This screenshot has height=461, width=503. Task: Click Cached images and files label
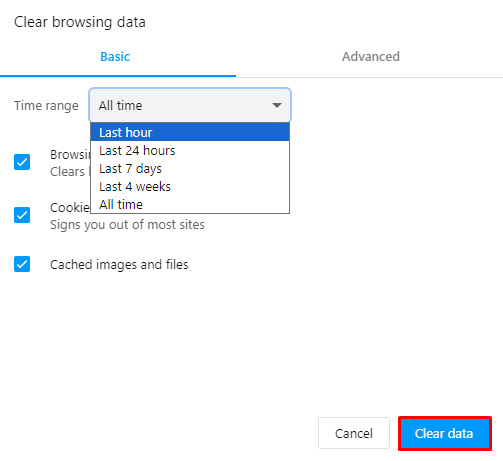(x=119, y=265)
